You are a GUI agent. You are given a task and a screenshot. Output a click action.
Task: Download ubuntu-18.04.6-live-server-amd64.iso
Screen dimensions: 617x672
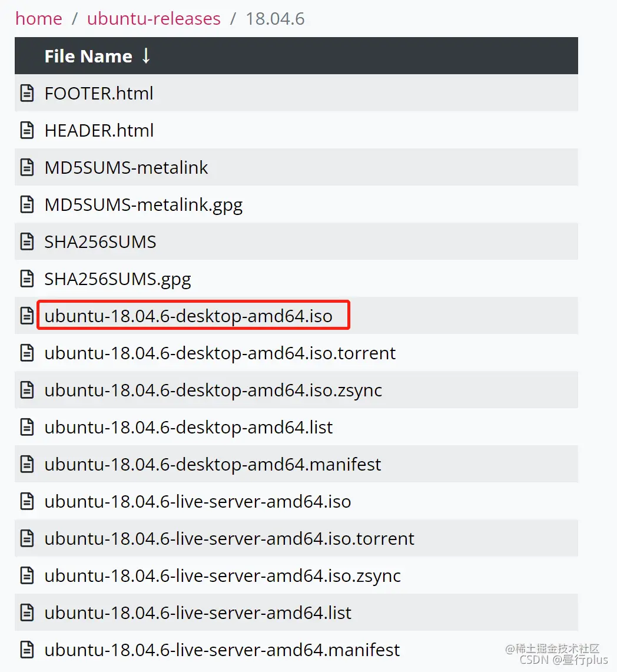[198, 502]
